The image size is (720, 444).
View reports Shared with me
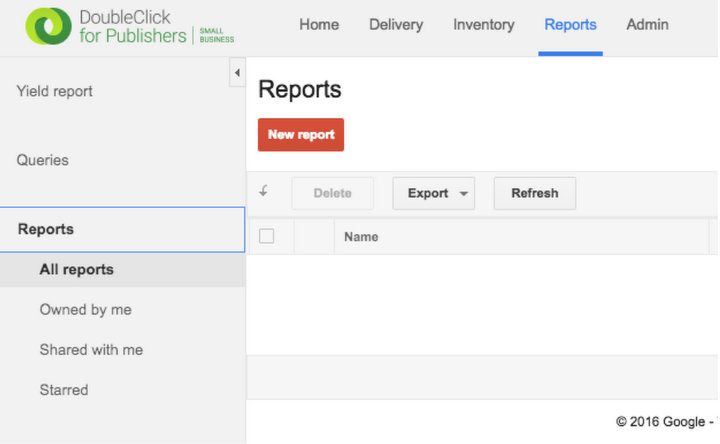pyautogui.click(x=91, y=350)
